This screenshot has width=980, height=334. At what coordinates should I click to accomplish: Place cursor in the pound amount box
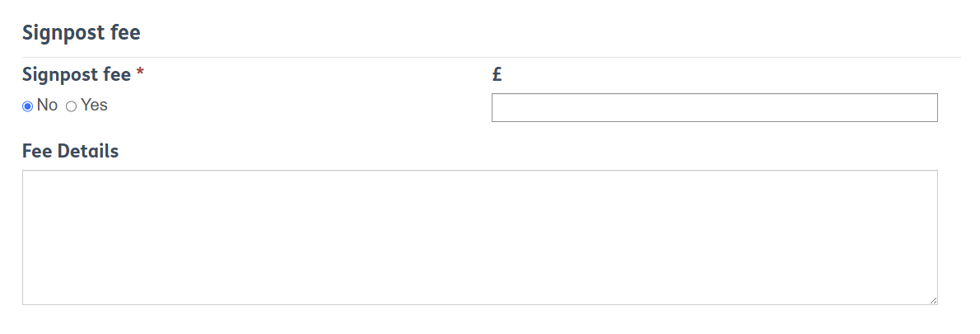point(714,108)
